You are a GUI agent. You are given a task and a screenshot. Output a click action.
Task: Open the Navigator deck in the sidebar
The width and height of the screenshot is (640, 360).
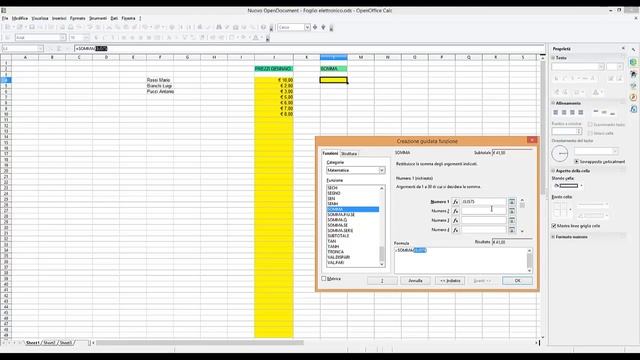(633, 98)
